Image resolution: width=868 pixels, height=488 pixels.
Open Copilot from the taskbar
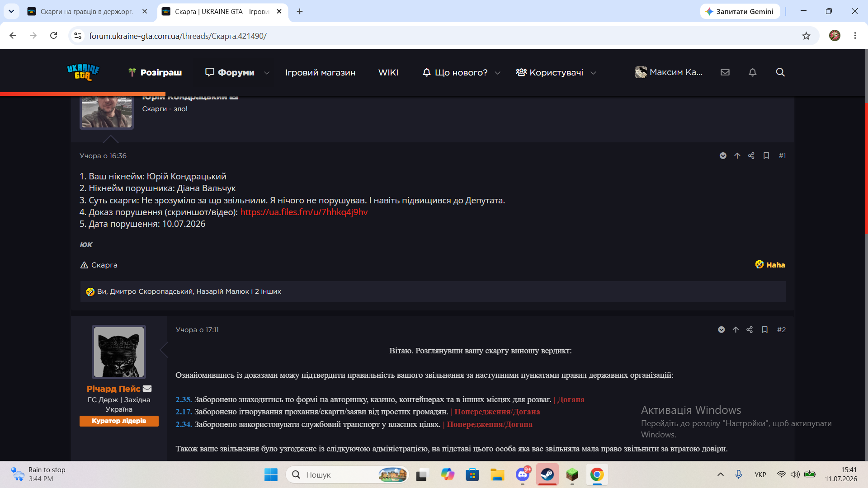click(x=448, y=474)
